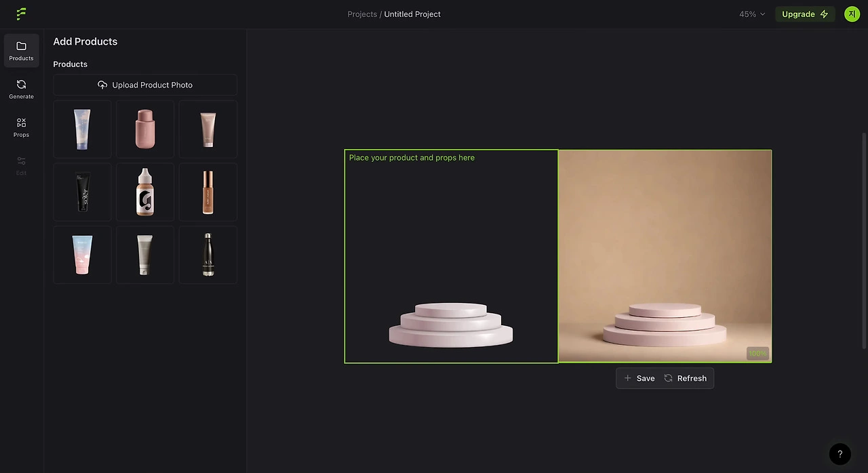Open the Products sidebar tab
The width and height of the screenshot is (868, 473).
[x=21, y=50]
